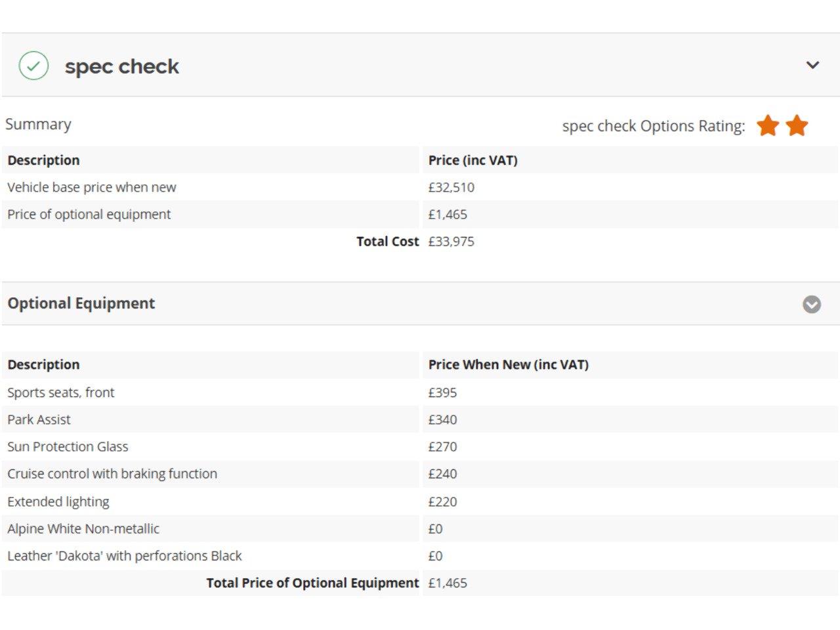Image resolution: width=840 pixels, height=630 pixels.
Task: Click the Summary label
Action: (38, 124)
